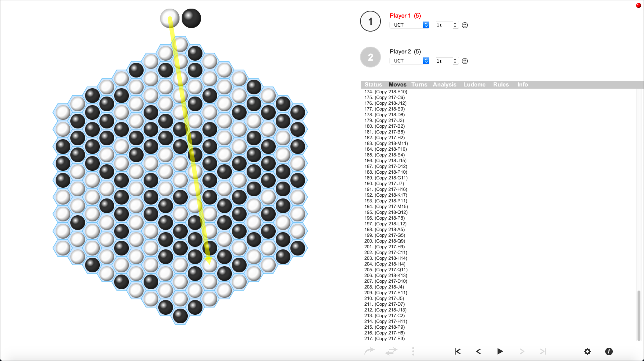644x361 pixels.
Task: Select move 179. (Copy 217-J3)
Action: (x=384, y=121)
